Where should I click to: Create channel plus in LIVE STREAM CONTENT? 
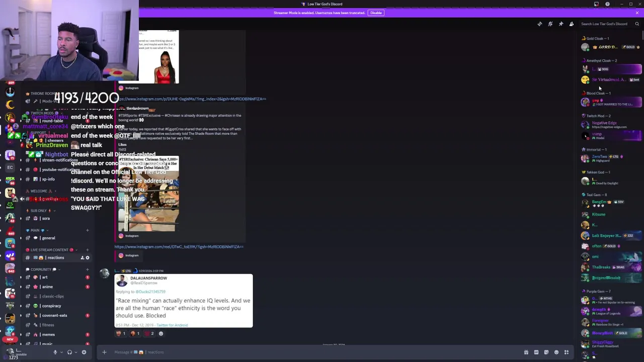[x=87, y=250]
